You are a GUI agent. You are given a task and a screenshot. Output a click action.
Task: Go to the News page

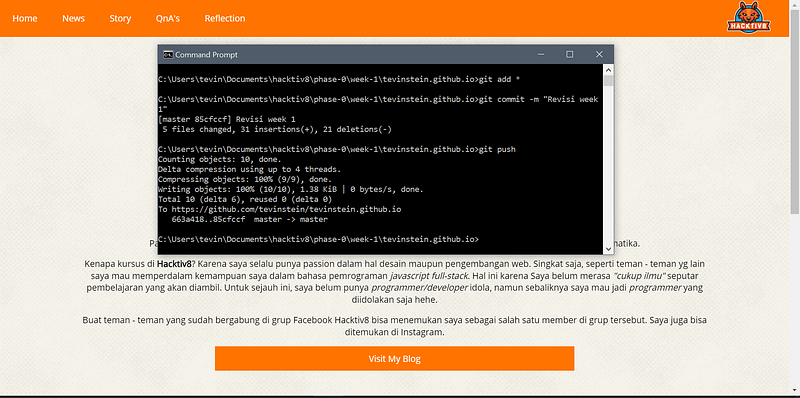click(x=73, y=18)
